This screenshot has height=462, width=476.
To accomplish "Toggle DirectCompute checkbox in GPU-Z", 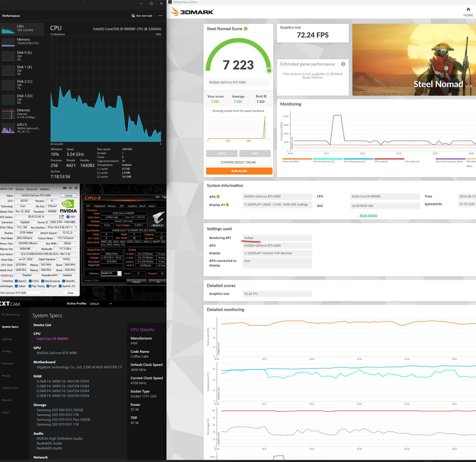I will (43, 281).
